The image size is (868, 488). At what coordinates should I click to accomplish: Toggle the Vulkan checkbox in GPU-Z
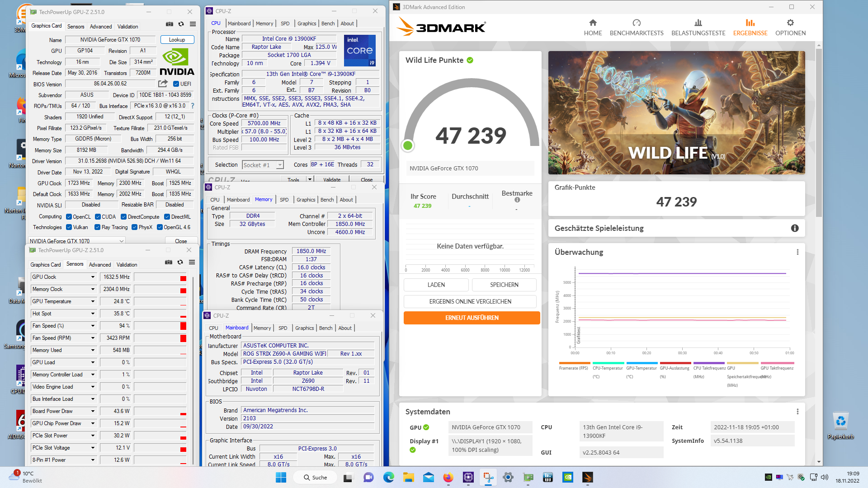pos(69,227)
